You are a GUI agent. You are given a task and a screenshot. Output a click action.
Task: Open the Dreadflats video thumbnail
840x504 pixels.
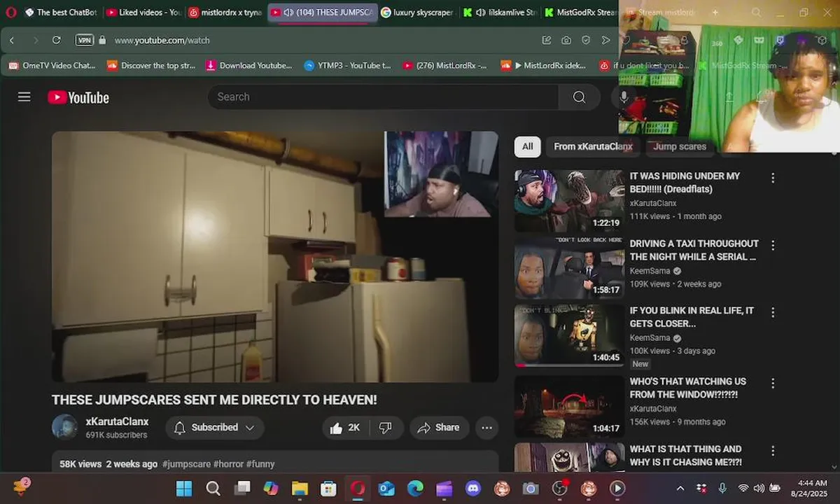[x=569, y=201]
